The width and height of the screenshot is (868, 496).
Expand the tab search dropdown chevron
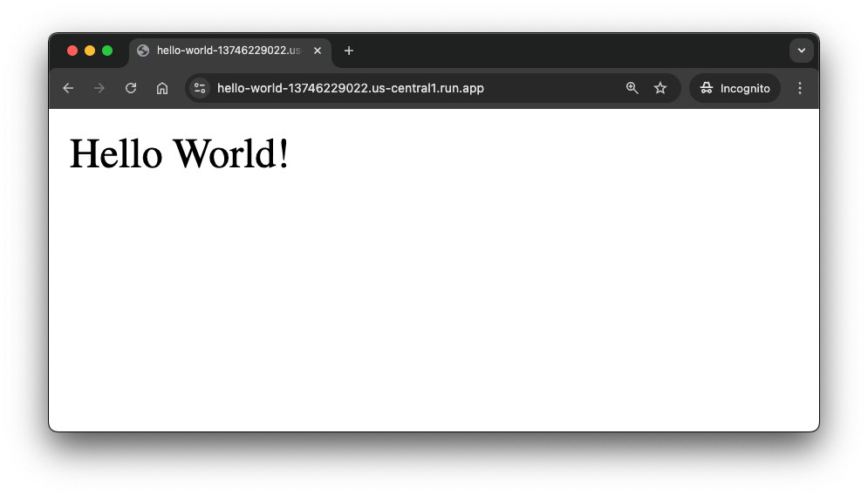[801, 51]
